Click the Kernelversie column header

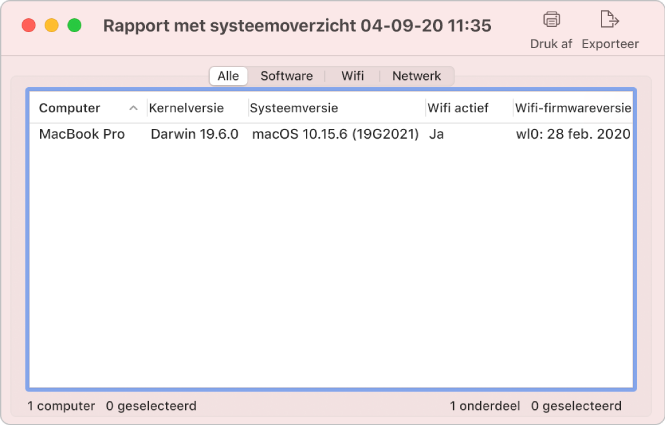[186, 108]
